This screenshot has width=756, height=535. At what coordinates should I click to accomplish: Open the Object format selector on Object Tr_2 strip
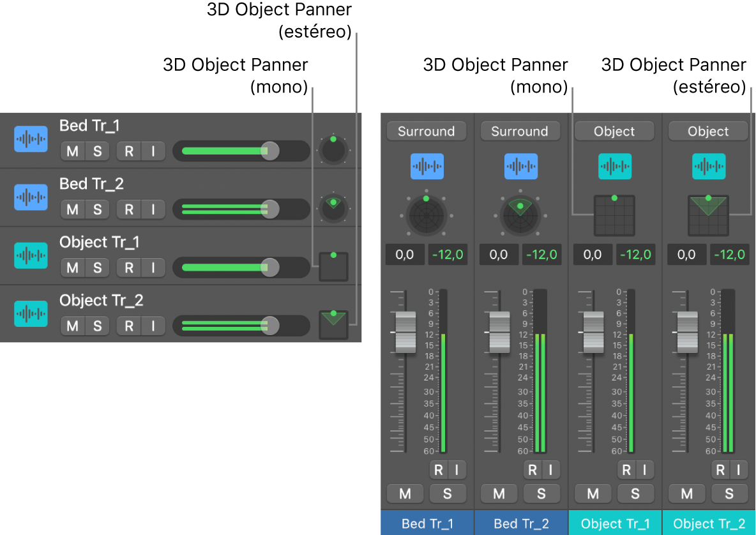[x=708, y=131]
